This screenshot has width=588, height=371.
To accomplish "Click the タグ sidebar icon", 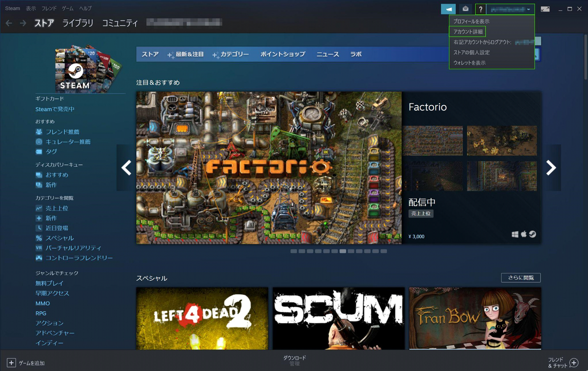I will pos(39,151).
